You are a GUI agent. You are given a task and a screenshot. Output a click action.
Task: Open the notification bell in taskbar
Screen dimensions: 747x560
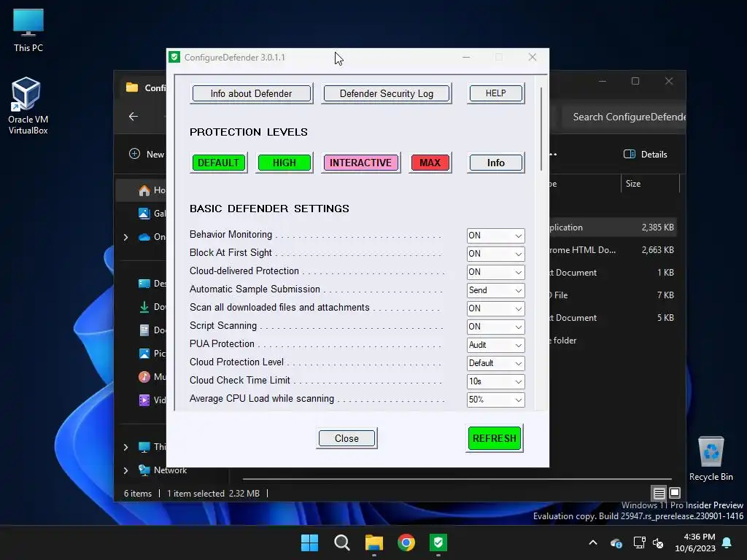coord(727,542)
